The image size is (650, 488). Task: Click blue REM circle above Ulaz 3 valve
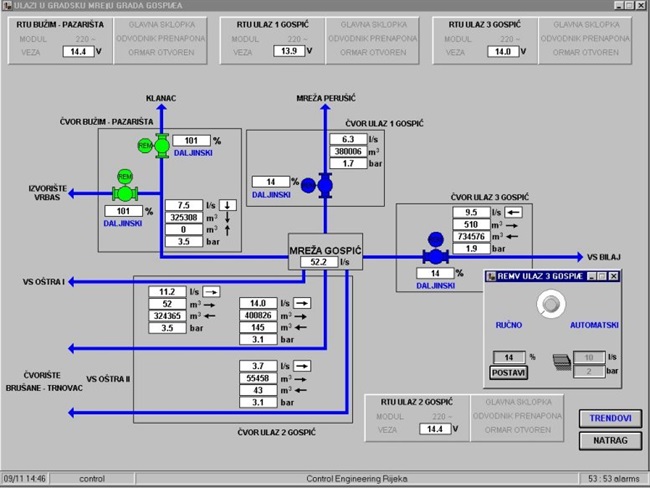435,239
